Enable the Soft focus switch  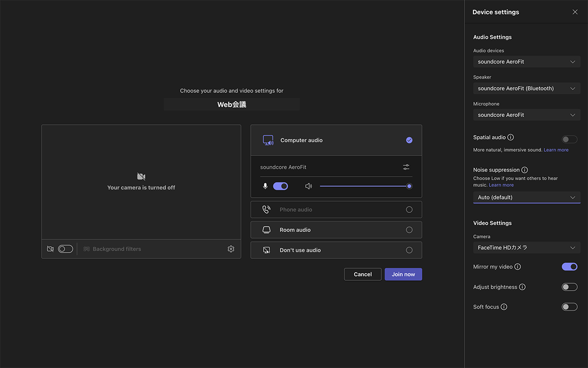(569, 307)
